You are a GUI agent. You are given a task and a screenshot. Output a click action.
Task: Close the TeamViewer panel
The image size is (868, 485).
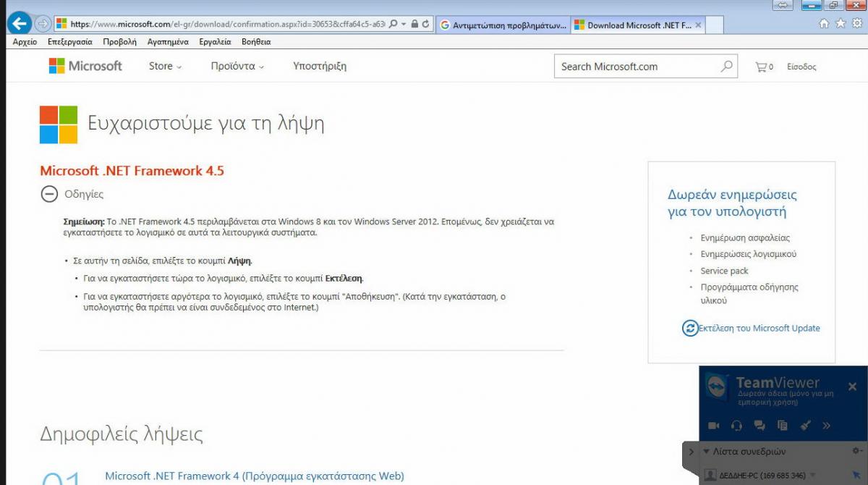(852, 387)
